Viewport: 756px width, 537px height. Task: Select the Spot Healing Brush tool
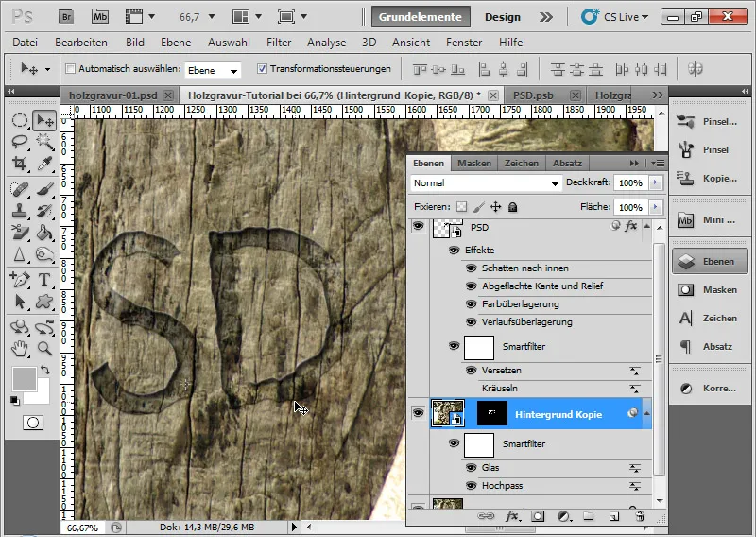pos(19,189)
